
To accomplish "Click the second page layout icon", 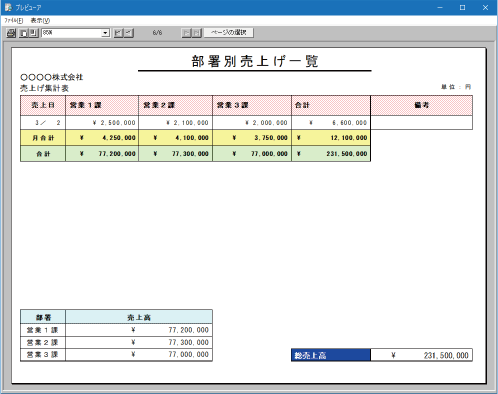I will pyautogui.click(x=33, y=33).
